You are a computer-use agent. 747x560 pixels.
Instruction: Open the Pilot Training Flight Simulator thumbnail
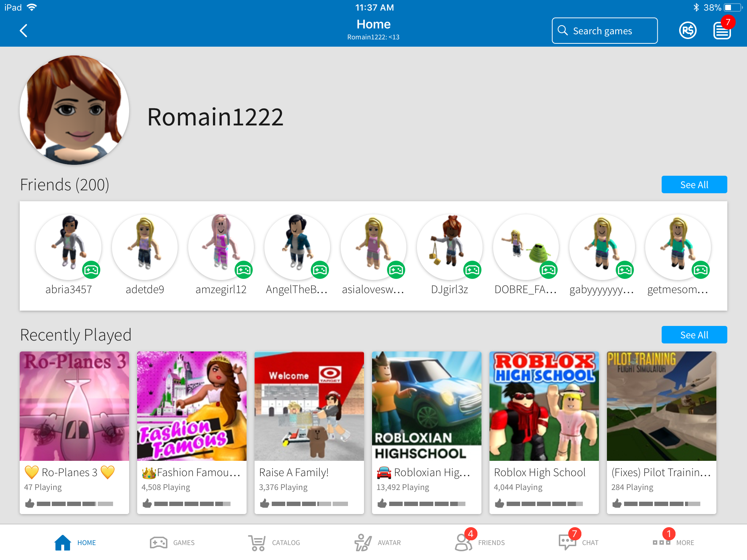[662, 406]
